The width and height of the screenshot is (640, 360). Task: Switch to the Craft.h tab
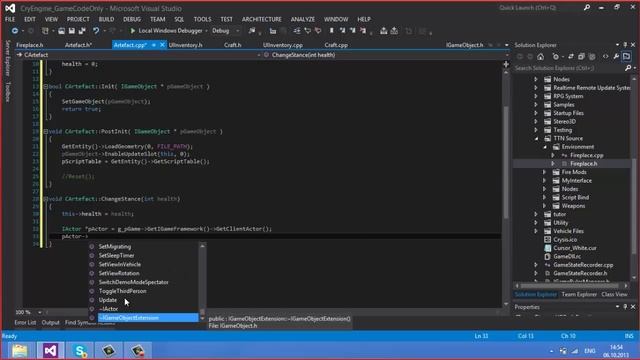coord(233,45)
